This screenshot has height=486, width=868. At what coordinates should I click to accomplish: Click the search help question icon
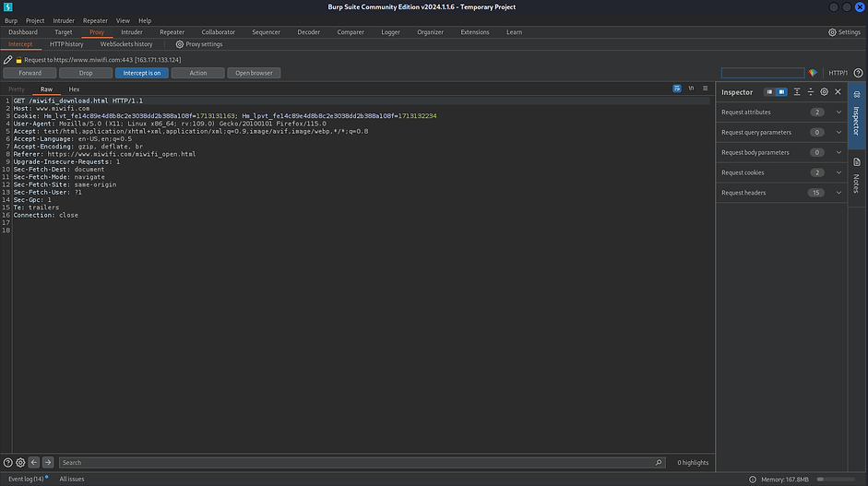click(7, 462)
